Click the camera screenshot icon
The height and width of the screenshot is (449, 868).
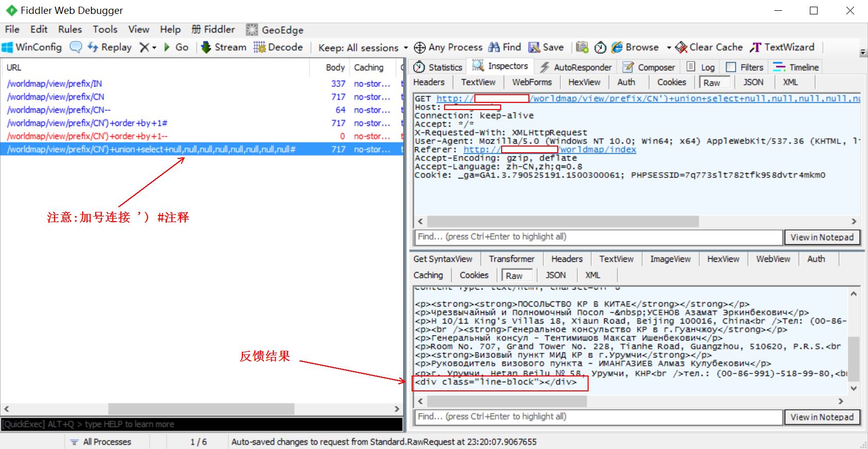pos(582,47)
